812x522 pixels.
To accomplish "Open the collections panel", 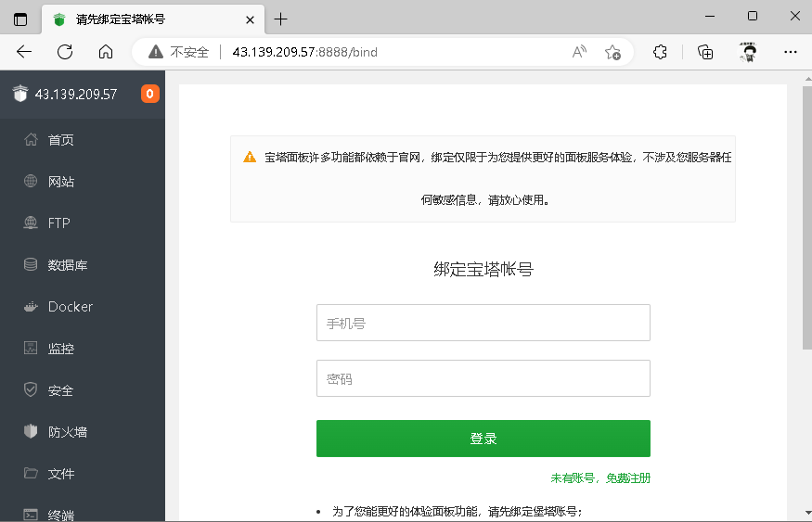I will click(705, 52).
